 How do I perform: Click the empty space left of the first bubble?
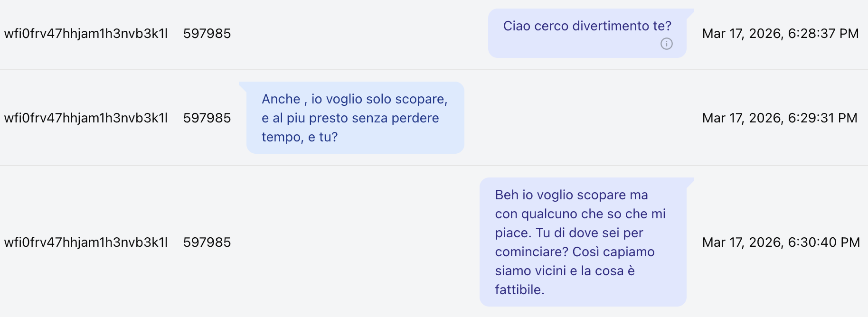click(x=359, y=33)
